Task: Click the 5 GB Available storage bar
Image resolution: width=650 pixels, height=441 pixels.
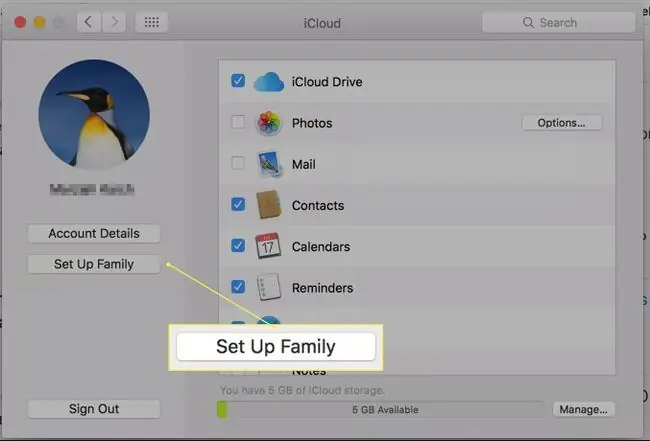Action: click(x=381, y=410)
